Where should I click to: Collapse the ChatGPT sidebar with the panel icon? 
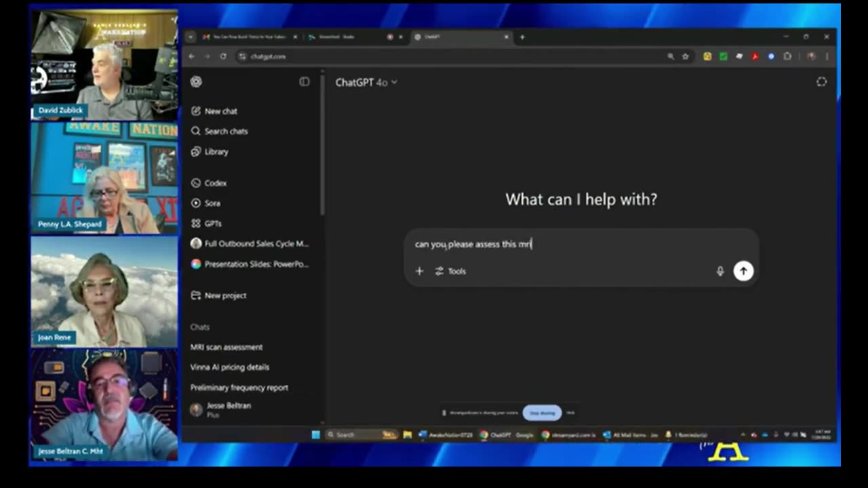click(x=304, y=82)
